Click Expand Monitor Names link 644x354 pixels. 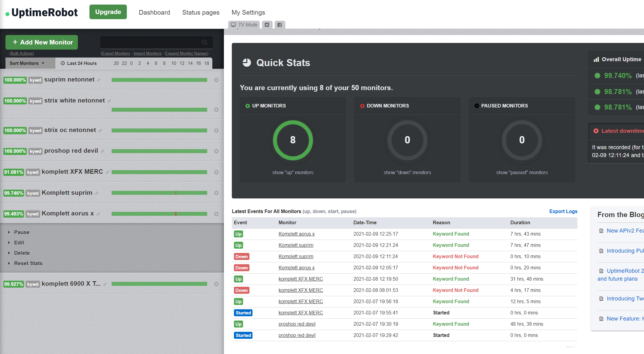tap(186, 53)
